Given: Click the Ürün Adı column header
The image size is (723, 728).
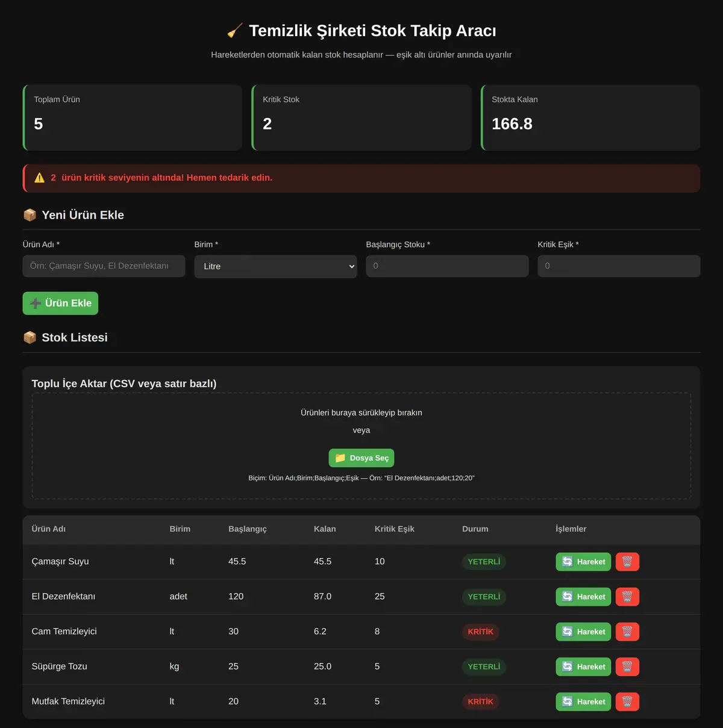Looking at the screenshot, I should coord(49,529).
